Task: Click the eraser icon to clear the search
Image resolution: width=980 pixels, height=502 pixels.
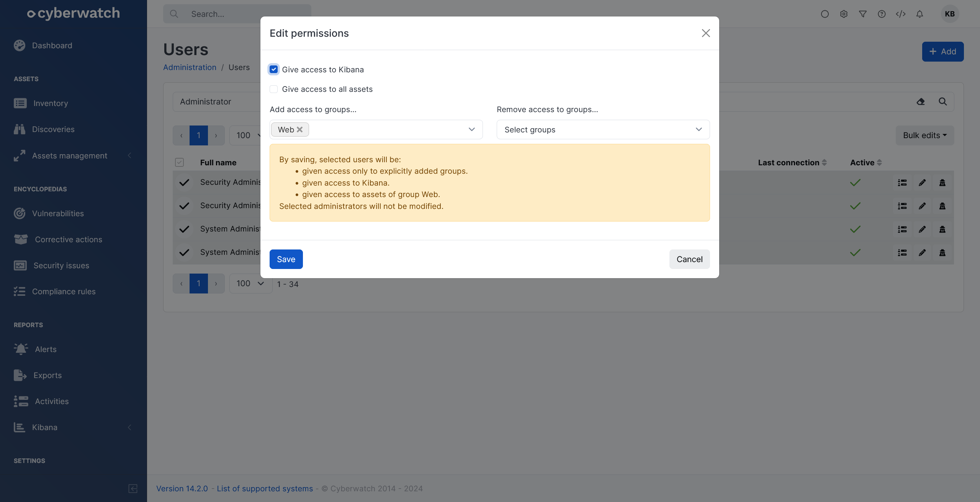Action: point(921,102)
